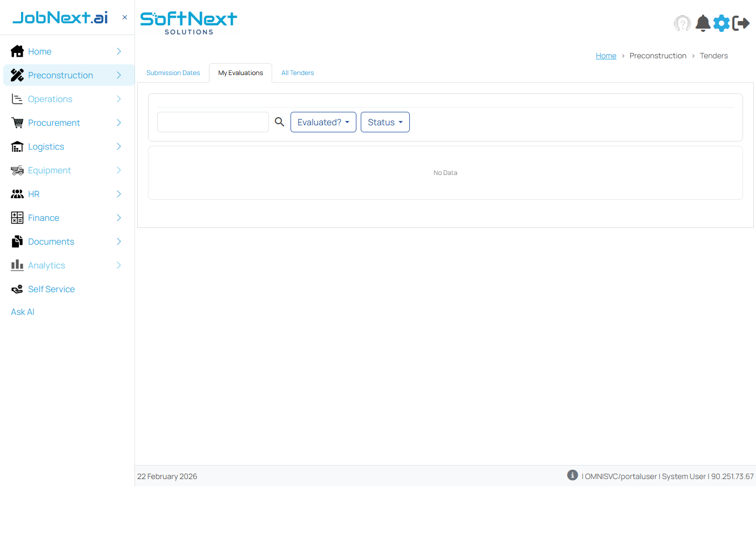756x559 pixels.
Task: Open settings via the gear icon
Action: (721, 23)
